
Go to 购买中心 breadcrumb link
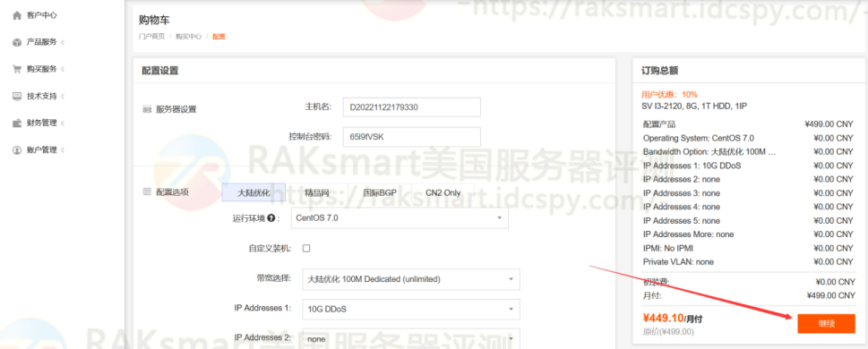188,37
